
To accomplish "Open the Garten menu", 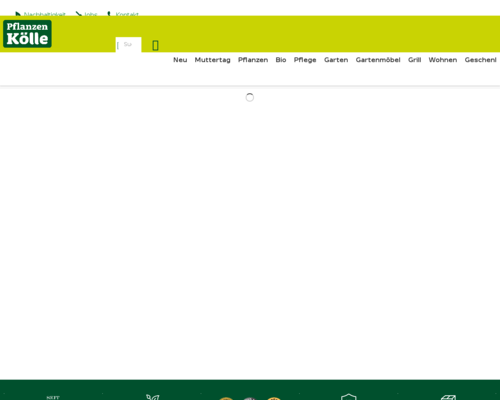I will point(336,60).
